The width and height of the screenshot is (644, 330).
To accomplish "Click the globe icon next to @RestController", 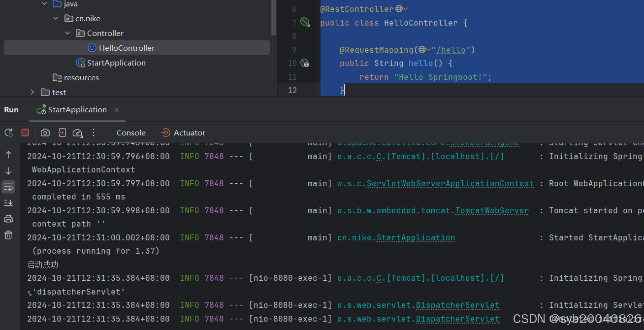I will pyautogui.click(x=399, y=9).
